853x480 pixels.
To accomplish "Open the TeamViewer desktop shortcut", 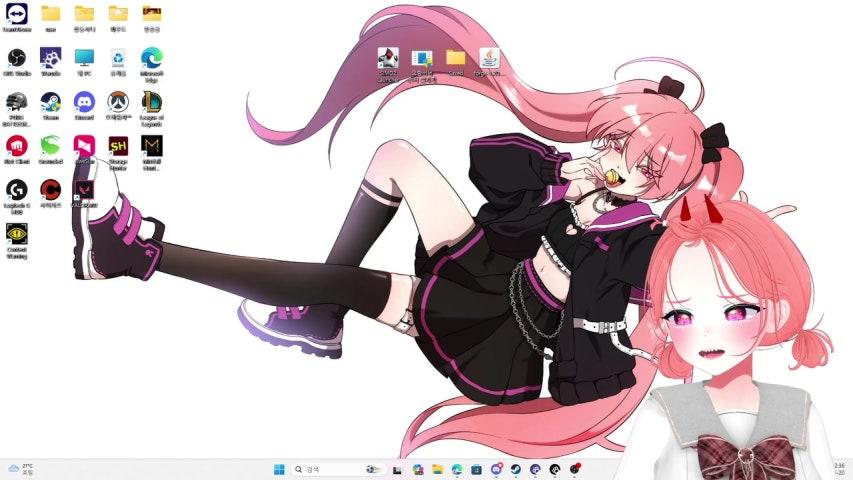I will (x=17, y=14).
